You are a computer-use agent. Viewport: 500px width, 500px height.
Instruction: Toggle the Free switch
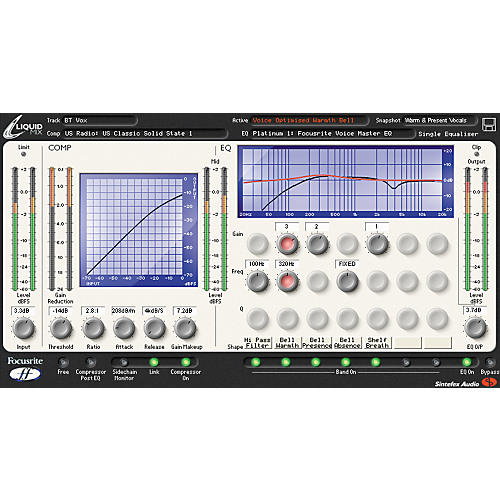pos(62,362)
